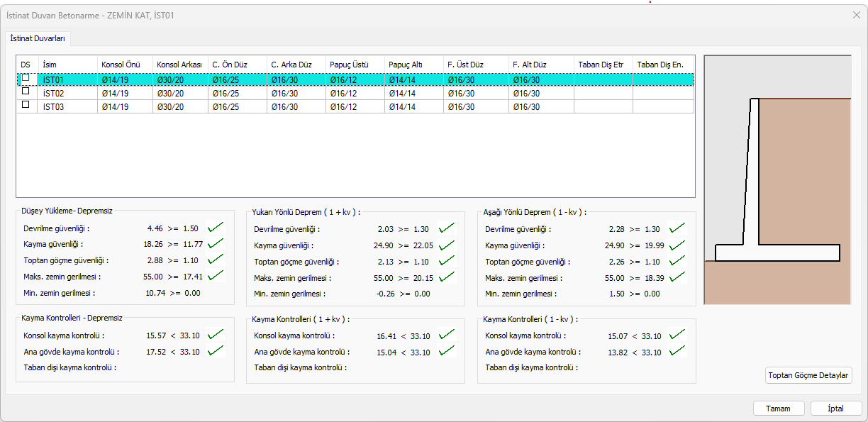Click green check beside 4.46 >= 1.50
This screenshot has width=868, height=422.
216,228
